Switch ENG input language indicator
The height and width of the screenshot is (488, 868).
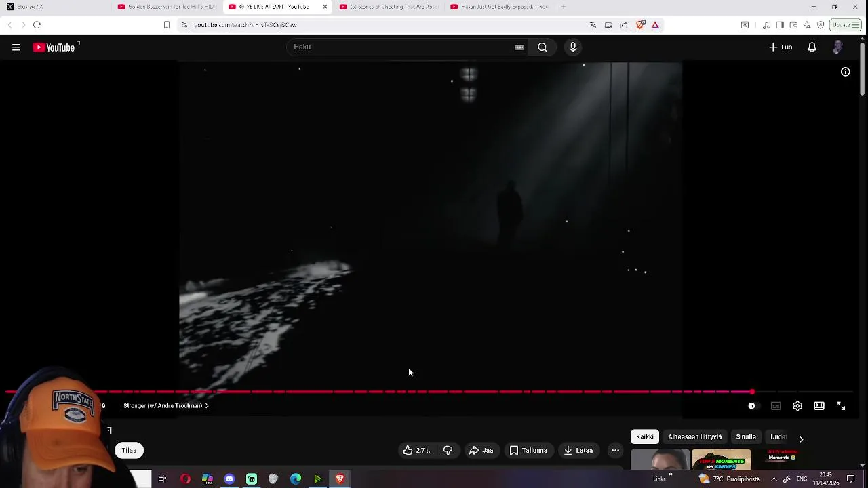pyautogui.click(x=802, y=479)
